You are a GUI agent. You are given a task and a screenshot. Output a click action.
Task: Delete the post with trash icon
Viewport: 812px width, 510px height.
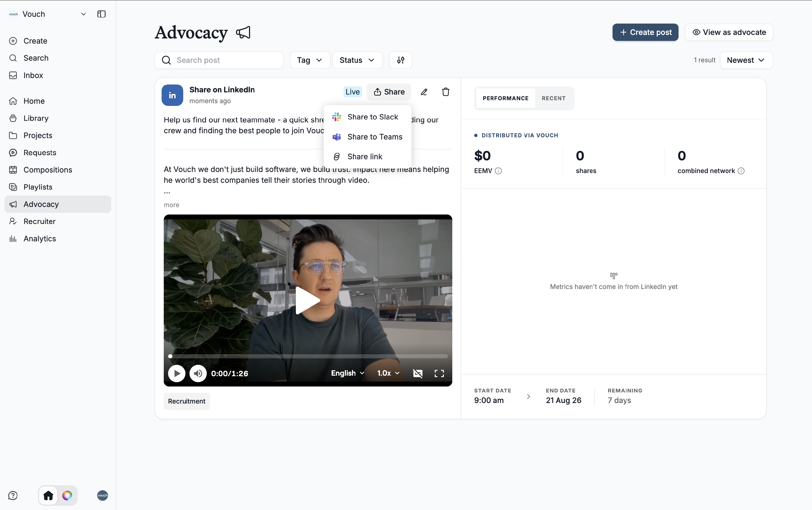point(446,92)
